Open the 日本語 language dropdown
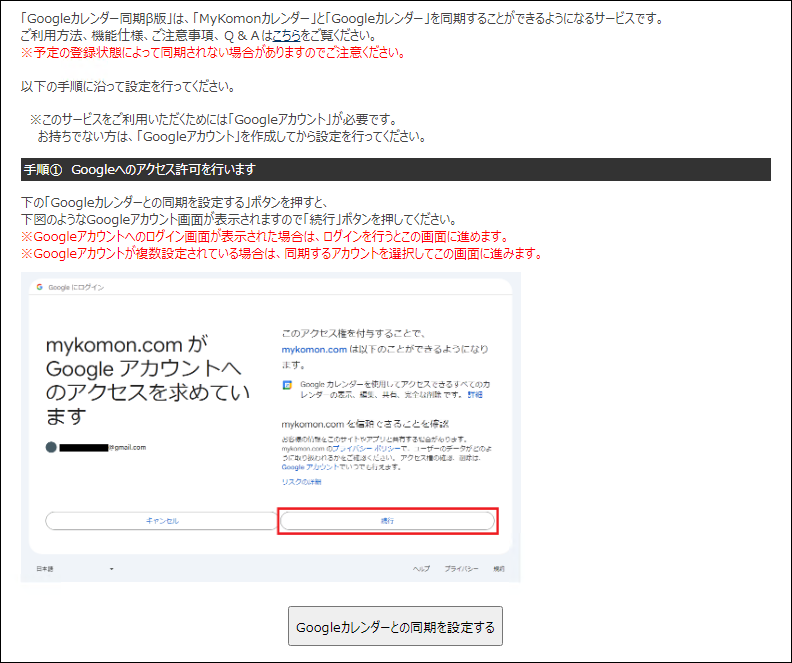 (76, 569)
